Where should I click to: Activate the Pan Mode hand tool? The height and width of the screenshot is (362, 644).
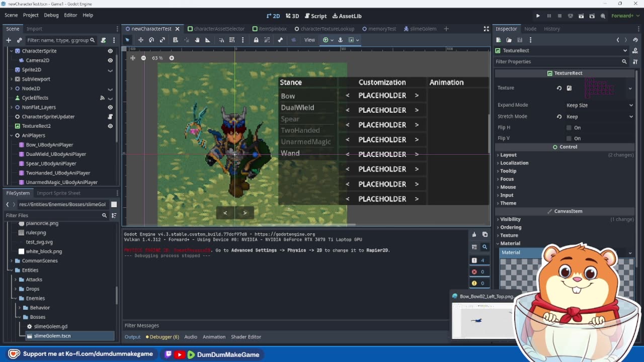pyautogui.click(x=197, y=40)
